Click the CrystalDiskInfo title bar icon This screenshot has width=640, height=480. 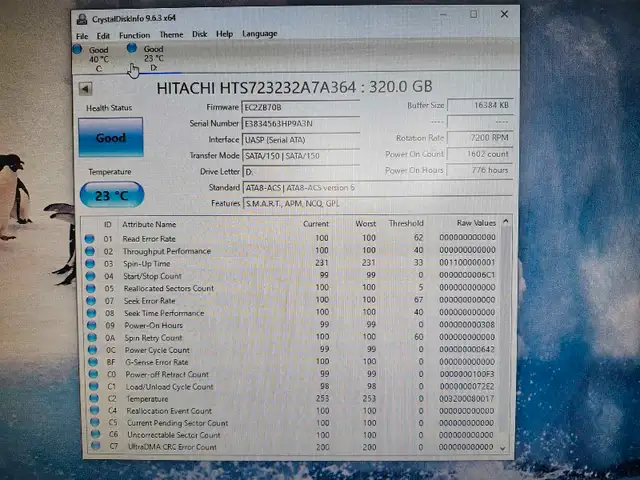tap(82, 19)
